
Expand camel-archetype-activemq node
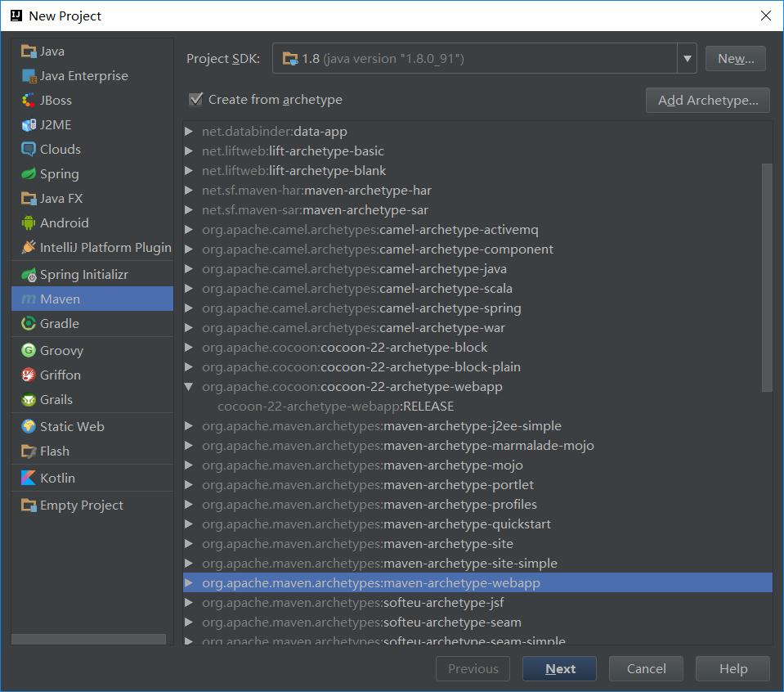tap(189, 230)
